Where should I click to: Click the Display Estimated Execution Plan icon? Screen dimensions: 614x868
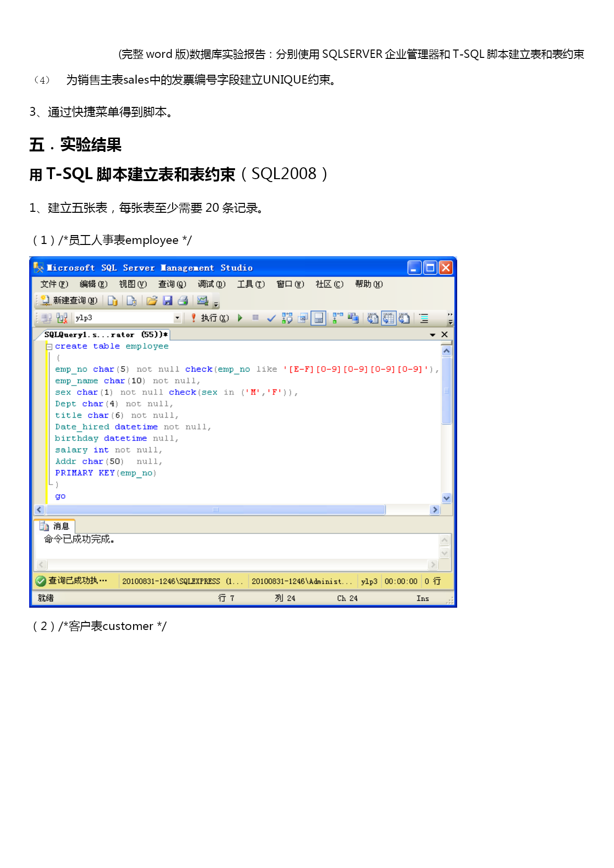point(287,318)
